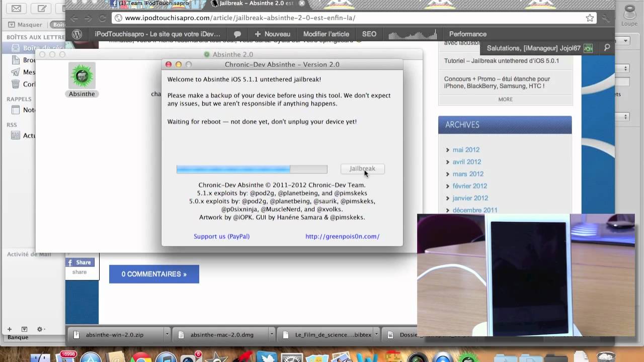Viewport: 644px width, 362px height.
Task: Click Modifier l'article in admin bar
Action: (326, 34)
